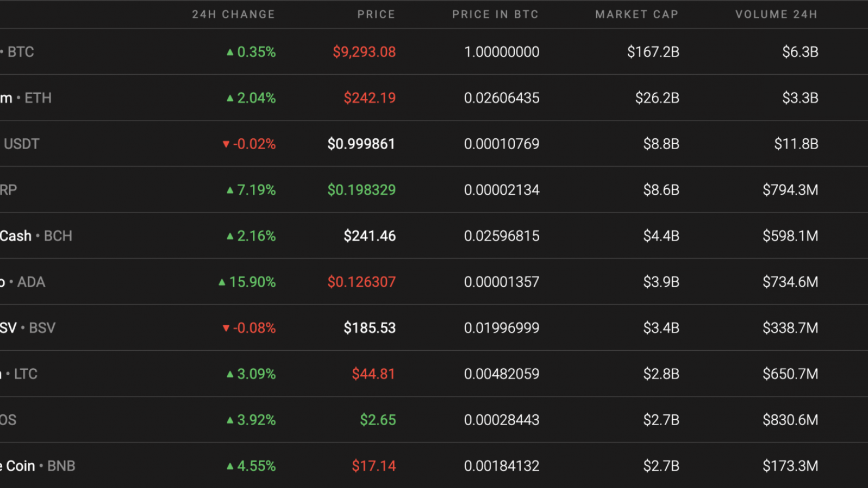This screenshot has width=868, height=488.
Task: Select the $0.198329 price
Action: click(x=361, y=190)
